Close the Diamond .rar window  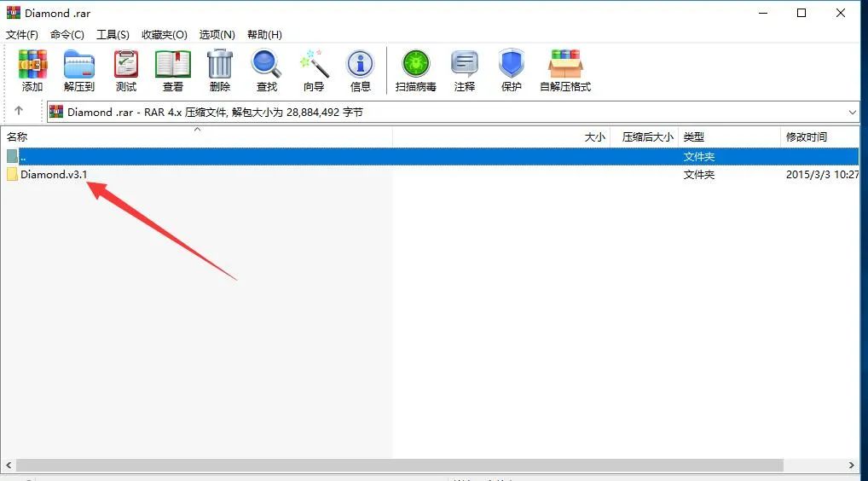(841, 13)
